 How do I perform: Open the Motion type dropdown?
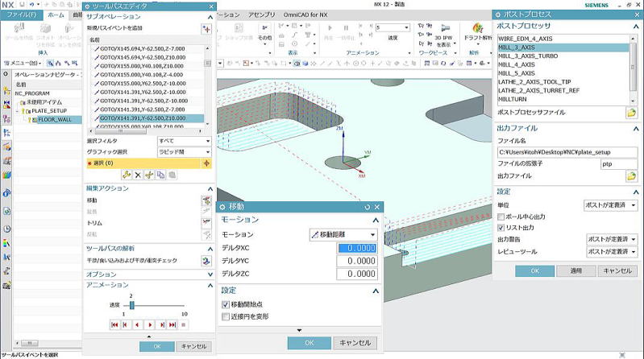click(343, 235)
